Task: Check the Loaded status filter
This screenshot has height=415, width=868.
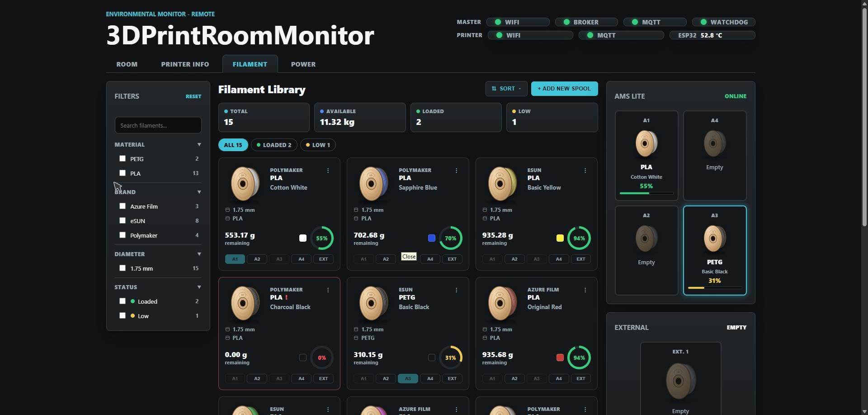Action: (x=123, y=301)
